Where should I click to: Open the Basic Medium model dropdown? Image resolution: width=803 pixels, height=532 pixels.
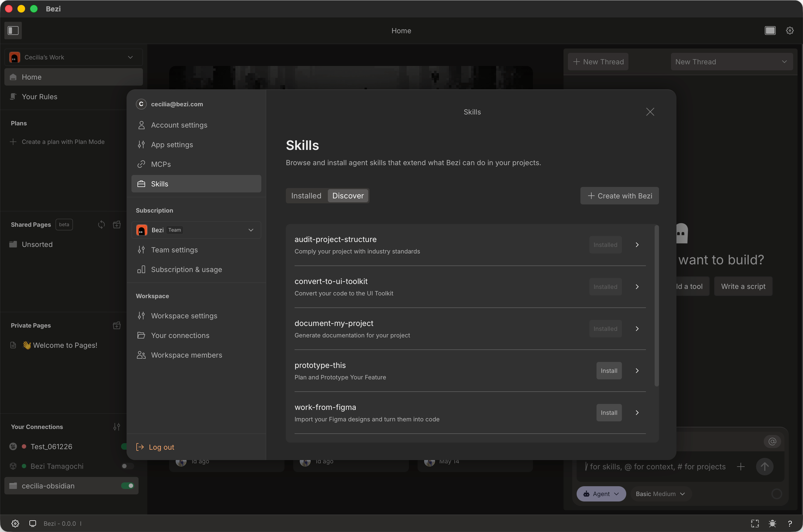point(660,494)
